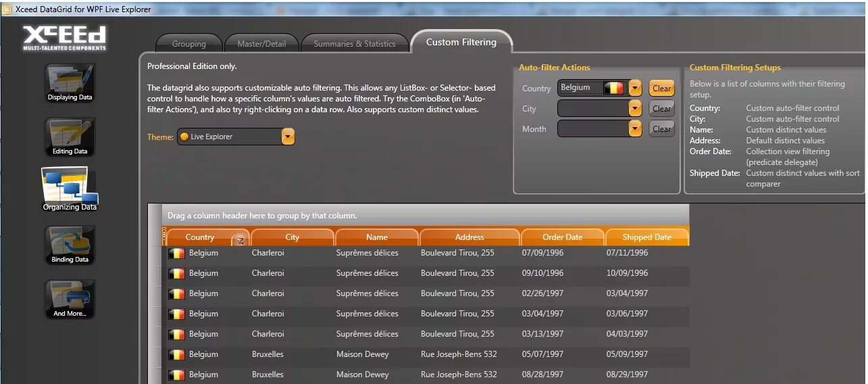Switch to the Master/Detail tab
The image size is (868, 384).
click(261, 43)
